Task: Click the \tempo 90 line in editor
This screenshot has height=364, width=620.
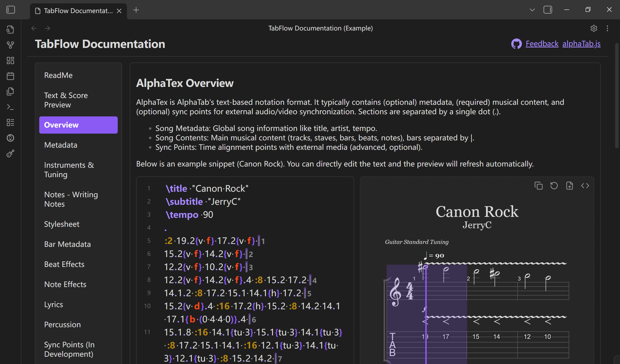Action: (189, 215)
